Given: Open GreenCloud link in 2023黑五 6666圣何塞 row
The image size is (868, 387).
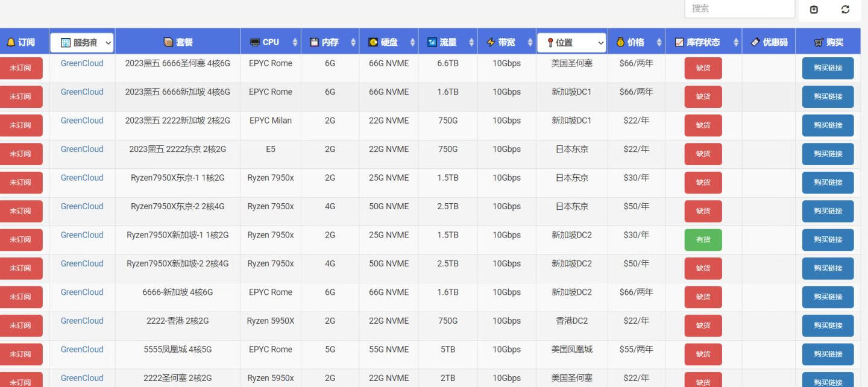Looking at the screenshot, I should pos(82,63).
